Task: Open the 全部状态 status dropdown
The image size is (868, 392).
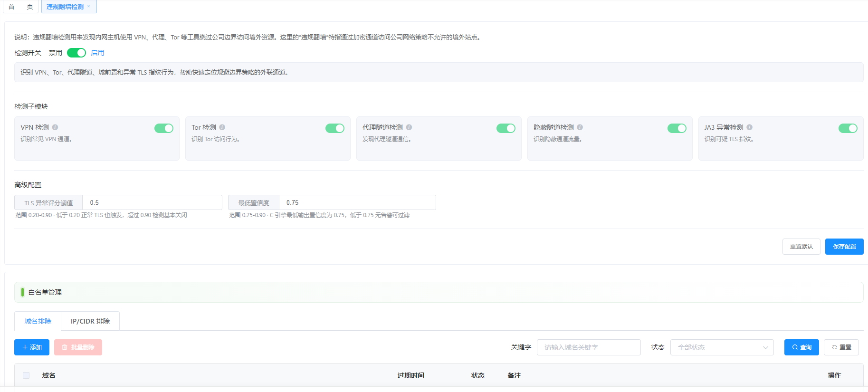Action: [x=722, y=347]
